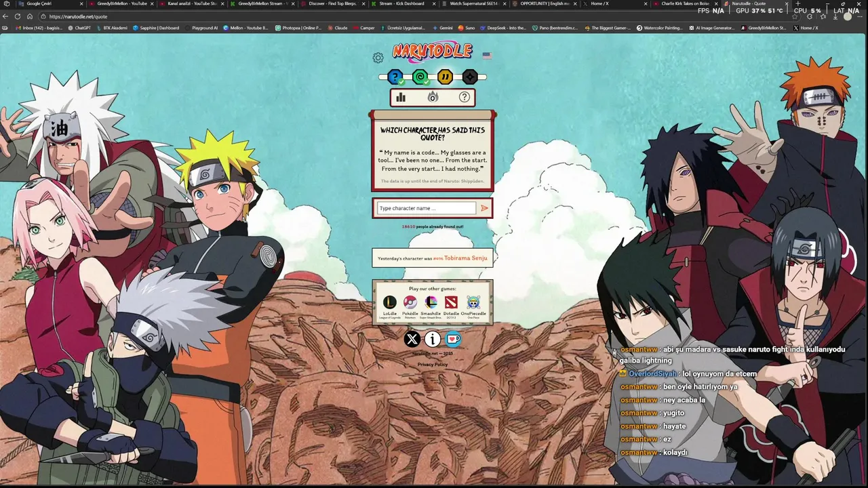The width and height of the screenshot is (868, 488).
Task: Open Sapphire Dashboard bookmark
Action: pos(157,28)
